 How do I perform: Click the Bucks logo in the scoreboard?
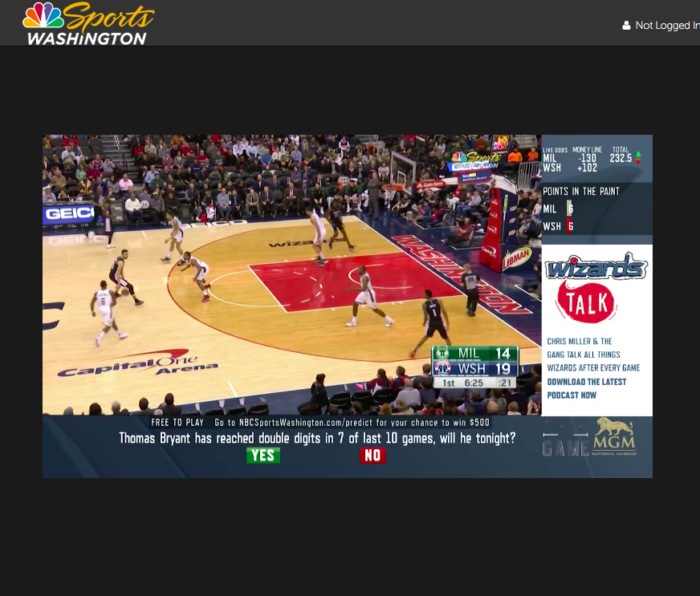[x=442, y=353]
